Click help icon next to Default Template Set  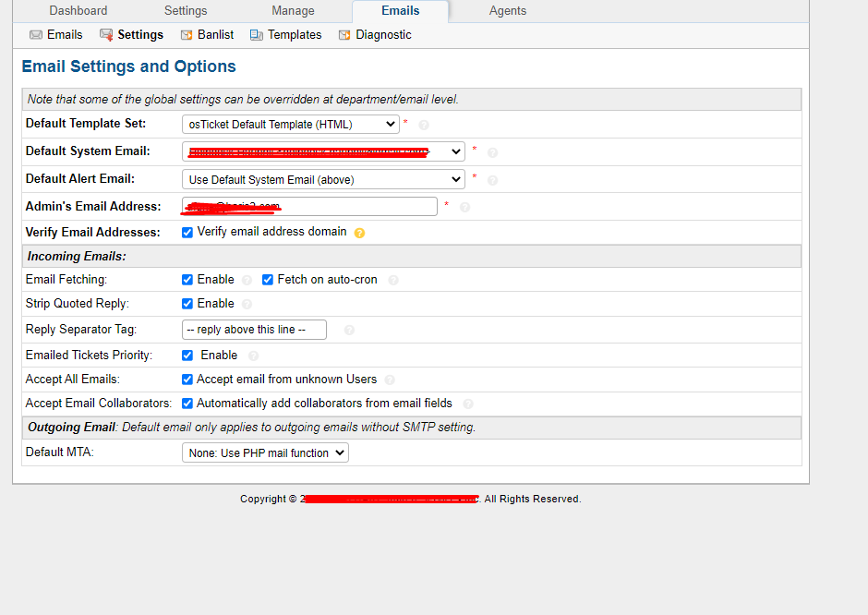(x=424, y=125)
